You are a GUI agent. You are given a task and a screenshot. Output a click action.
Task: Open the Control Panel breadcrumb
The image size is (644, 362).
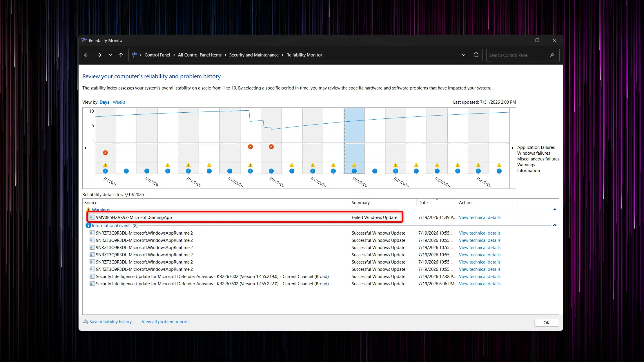157,55
